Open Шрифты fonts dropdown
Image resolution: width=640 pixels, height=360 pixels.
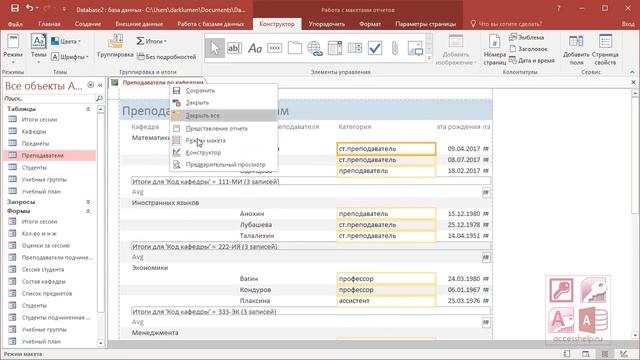coord(70,57)
